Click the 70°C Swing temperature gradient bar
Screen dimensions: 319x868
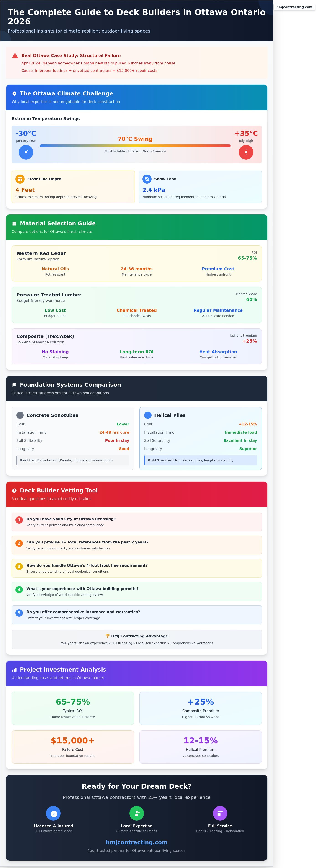(x=135, y=146)
